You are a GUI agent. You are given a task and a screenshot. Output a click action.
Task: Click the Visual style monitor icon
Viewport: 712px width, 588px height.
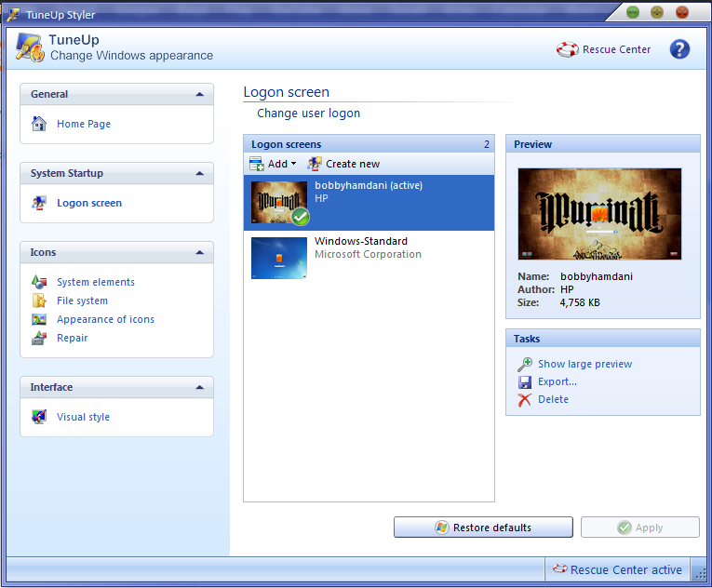(39, 417)
